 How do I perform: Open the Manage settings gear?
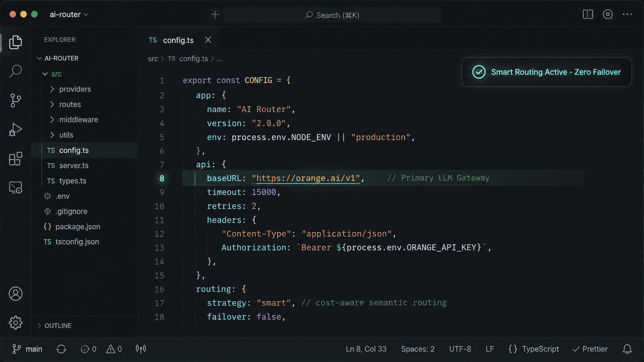(x=15, y=323)
